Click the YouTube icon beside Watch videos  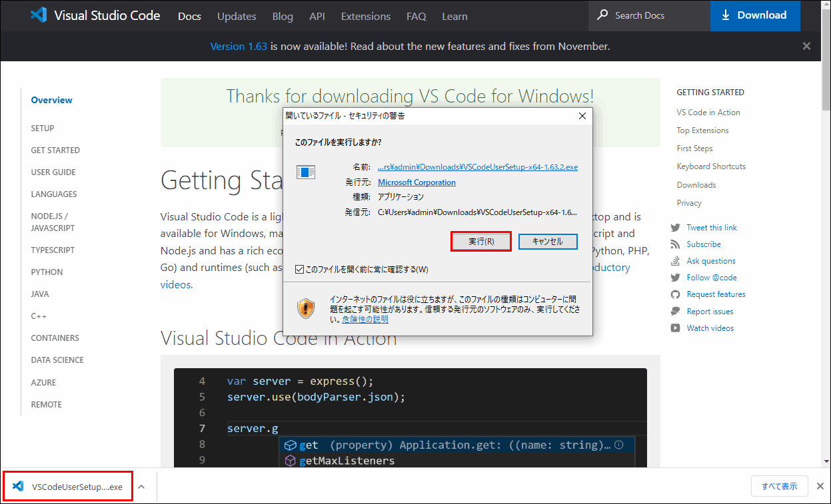675,328
